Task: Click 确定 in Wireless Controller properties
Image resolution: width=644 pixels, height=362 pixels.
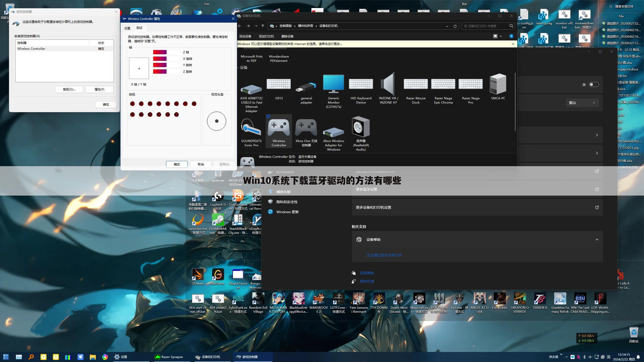Action: [x=177, y=164]
